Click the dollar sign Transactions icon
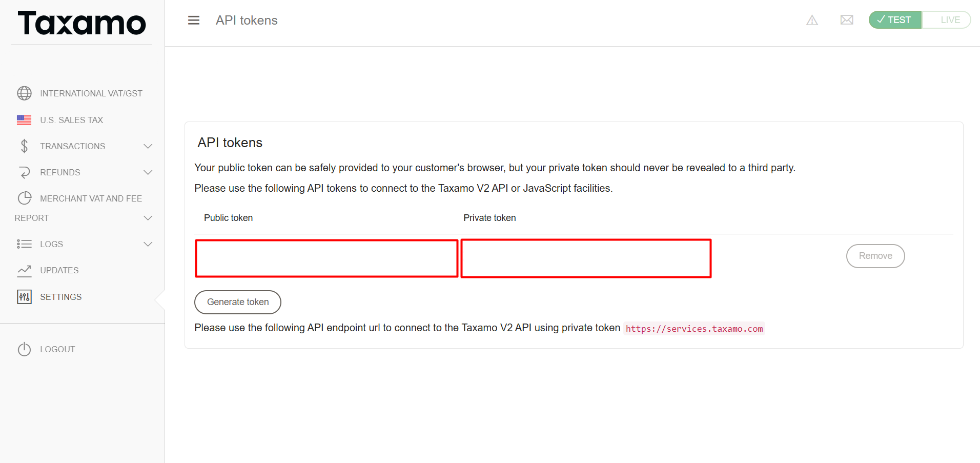The width and height of the screenshot is (980, 463). point(24,146)
